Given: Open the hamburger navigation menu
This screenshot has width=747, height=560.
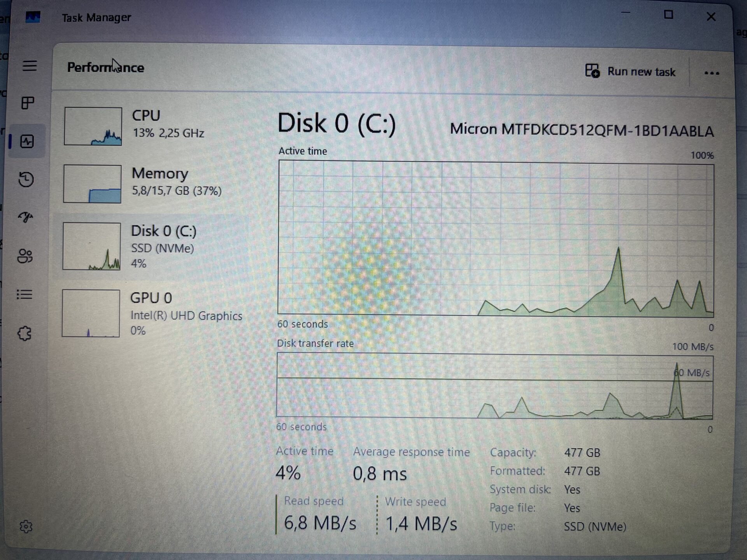Looking at the screenshot, I should [x=30, y=66].
